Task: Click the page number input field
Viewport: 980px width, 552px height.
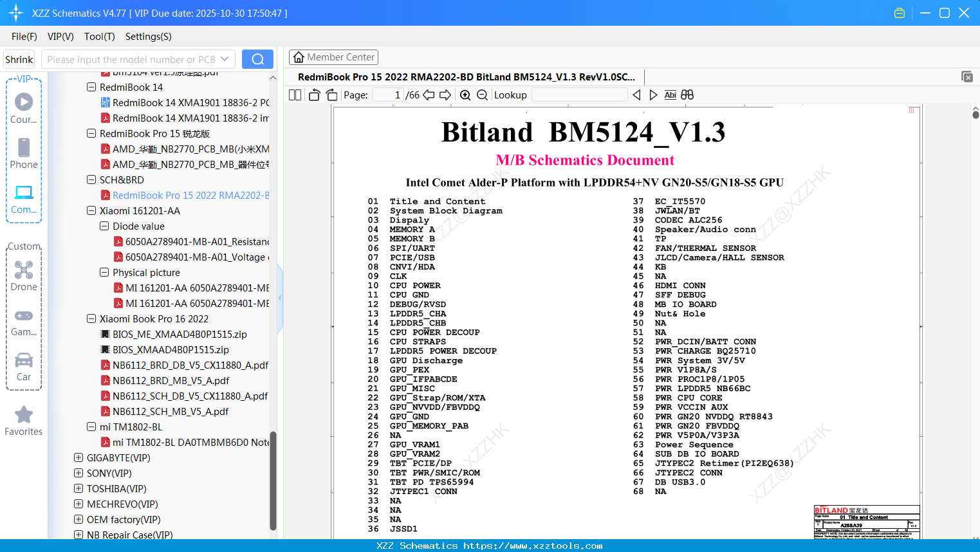Action: pyautogui.click(x=387, y=95)
